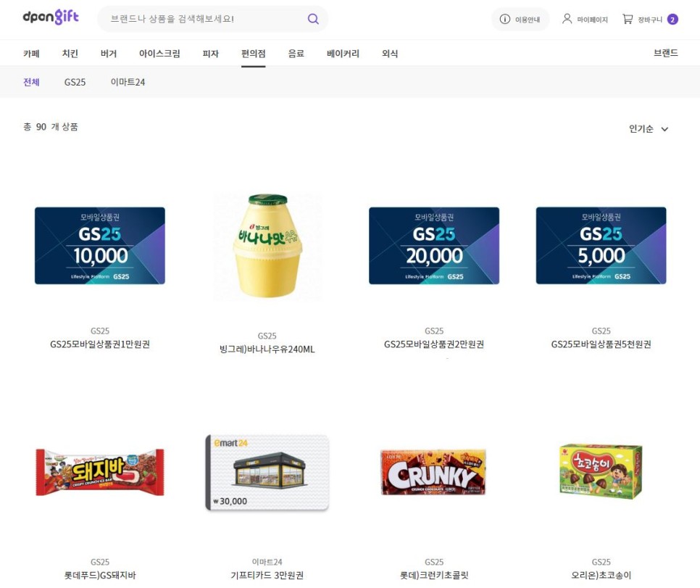Open the 이용안내 info button
This screenshot has width=700, height=588.
click(x=520, y=19)
